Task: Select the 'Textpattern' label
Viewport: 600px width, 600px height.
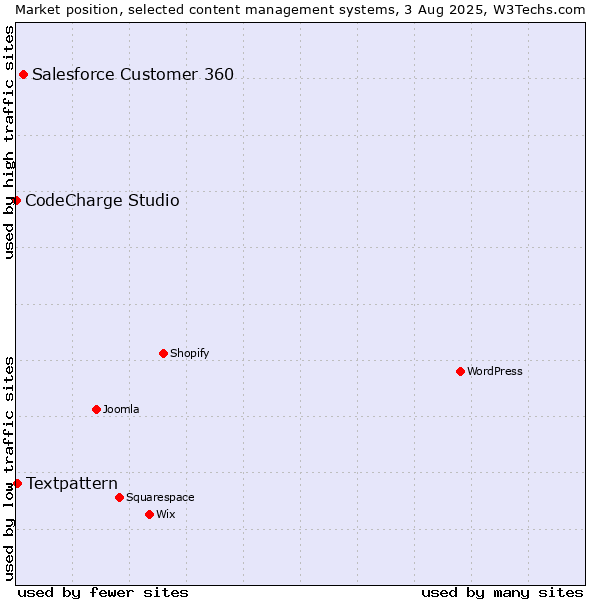Action: click(x=72, y=484)
